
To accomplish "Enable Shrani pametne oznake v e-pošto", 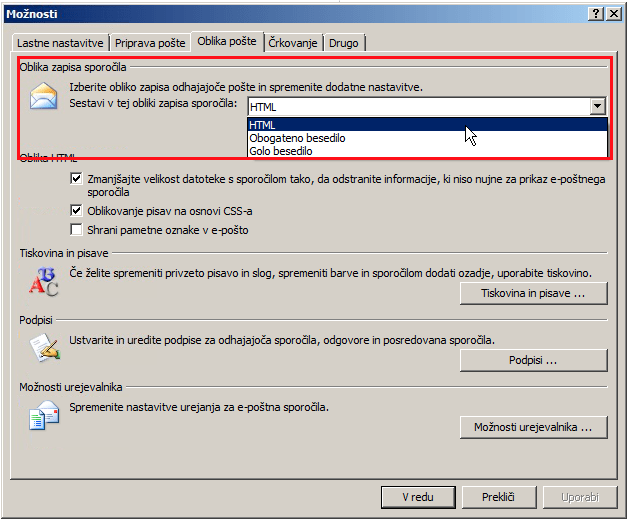I will [77, 230].
